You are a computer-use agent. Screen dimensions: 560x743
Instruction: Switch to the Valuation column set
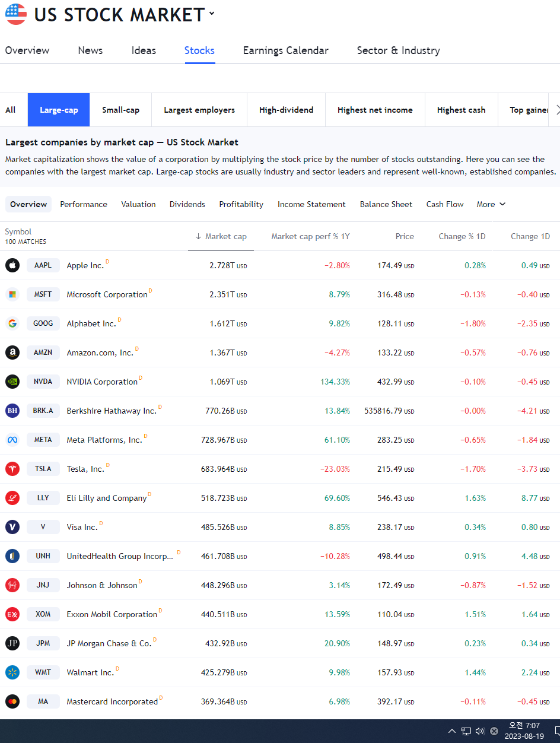pyautogui.click(x=138, y=204)
